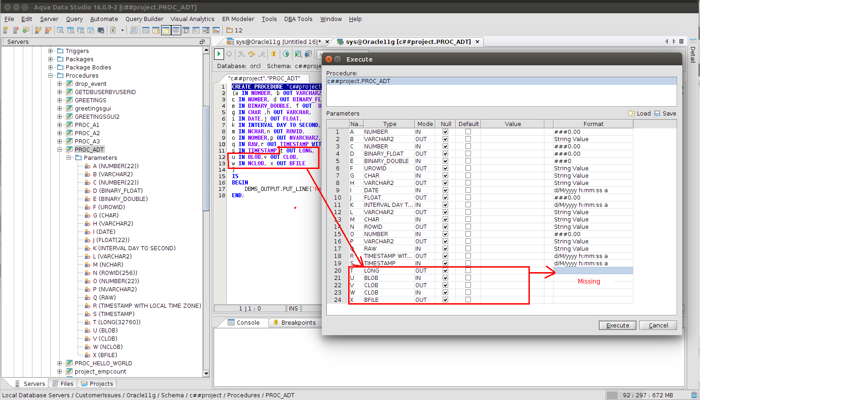Screen dimensions: 868x400
Task: Switch to the Projects tab at bottom left
Action: tap(97, 384)
